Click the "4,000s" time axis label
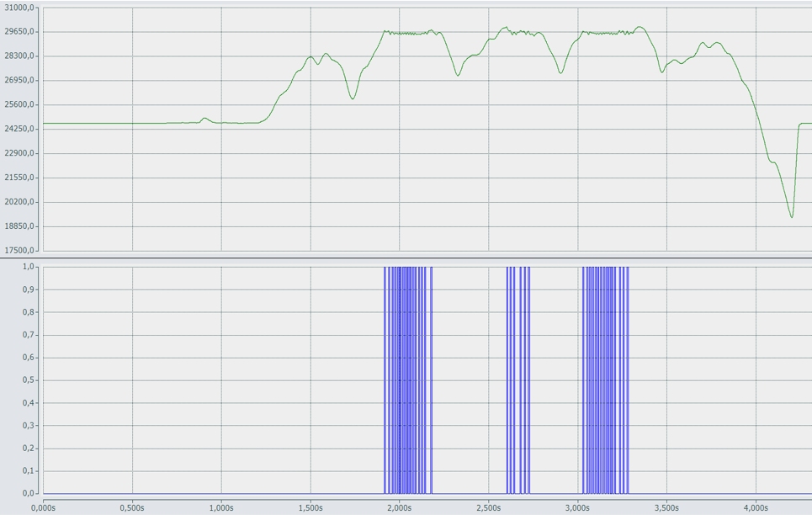 coord(756,507)
